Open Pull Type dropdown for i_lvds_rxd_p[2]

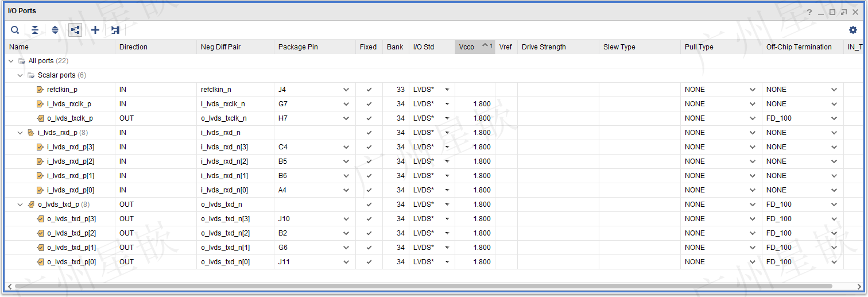[x=753, y=161]
